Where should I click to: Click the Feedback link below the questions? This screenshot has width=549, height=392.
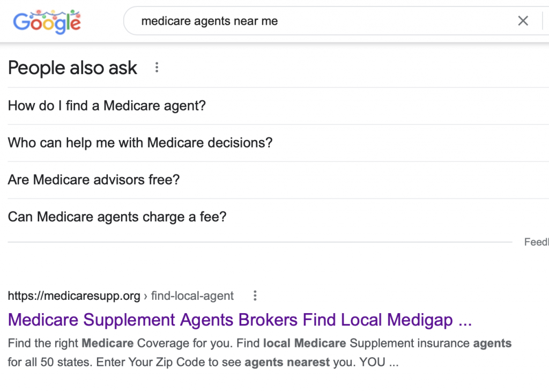tap(536, 242)
